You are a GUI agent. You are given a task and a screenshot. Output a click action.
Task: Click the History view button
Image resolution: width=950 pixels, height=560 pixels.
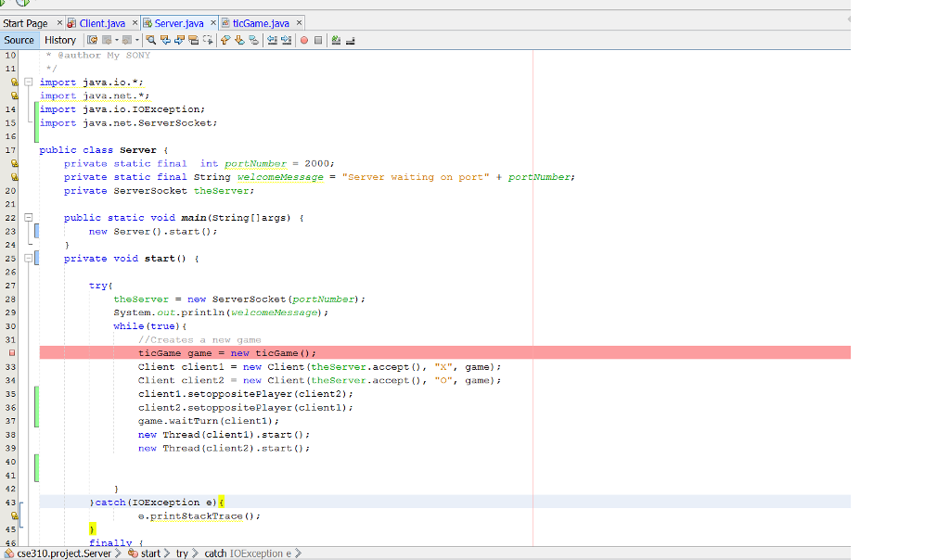[x=60, y=39]
